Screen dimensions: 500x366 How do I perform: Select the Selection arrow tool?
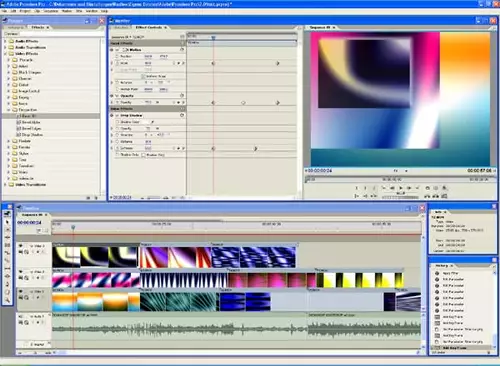(x=7, y=222)
